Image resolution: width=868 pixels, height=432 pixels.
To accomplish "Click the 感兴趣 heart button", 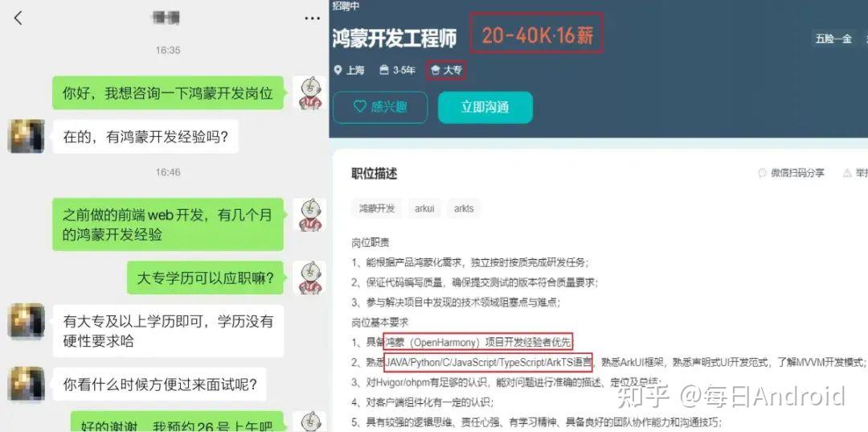I will [379, 107].
